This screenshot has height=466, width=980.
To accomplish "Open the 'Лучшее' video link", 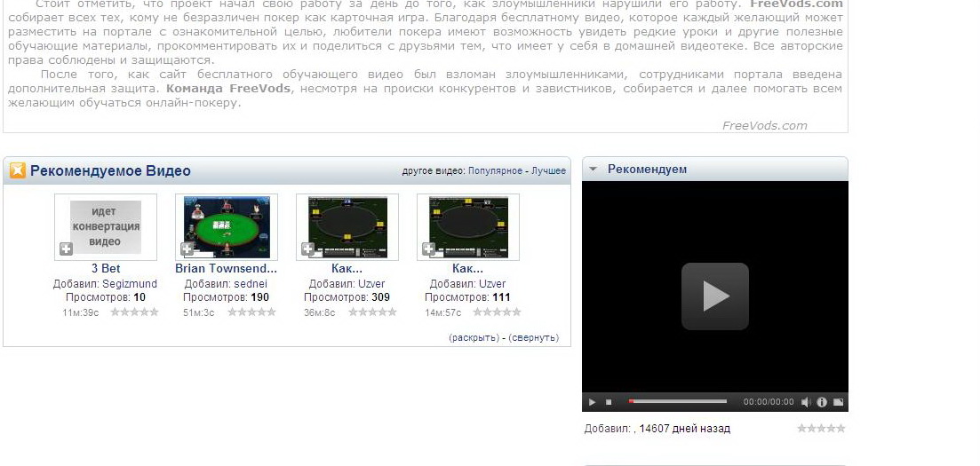I will (x=549, y=170).
